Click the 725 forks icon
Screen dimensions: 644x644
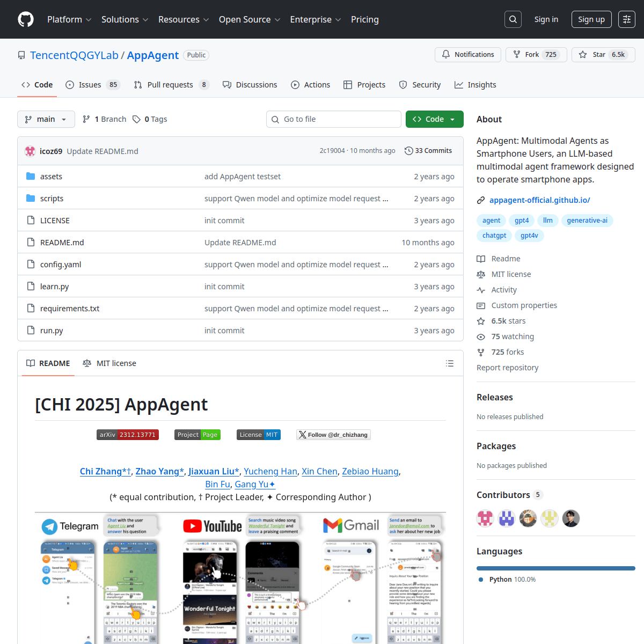(x=481, y=352)
